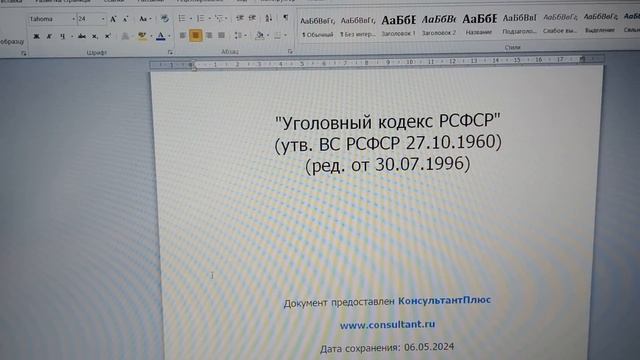Apply the Без интервала style

click(358, 27)
